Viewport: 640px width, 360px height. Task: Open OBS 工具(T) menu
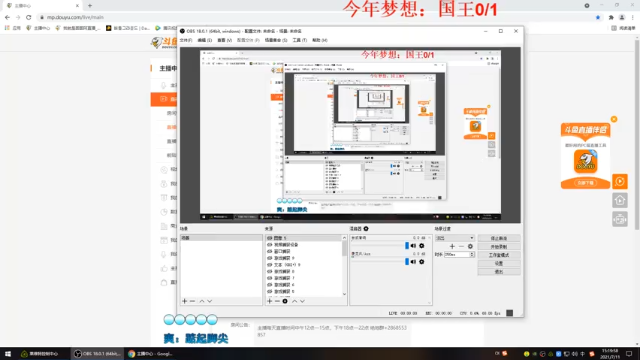pos(300,40)
